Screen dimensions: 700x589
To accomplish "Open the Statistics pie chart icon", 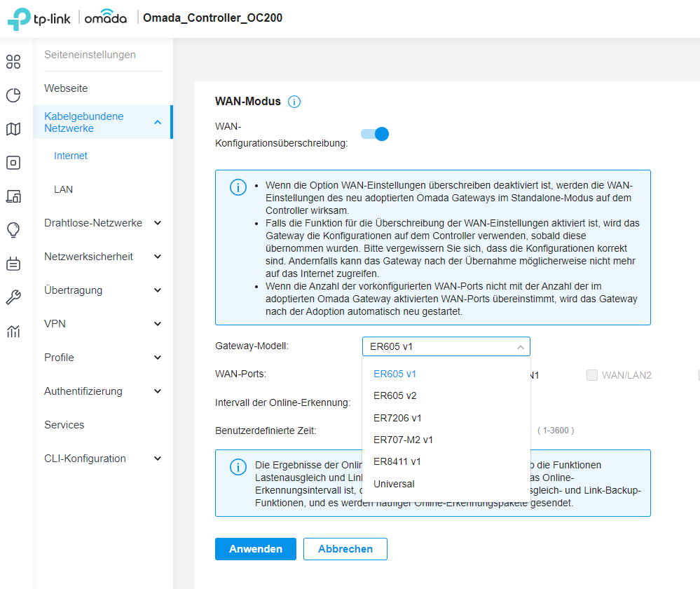I will tap(13, 95).
